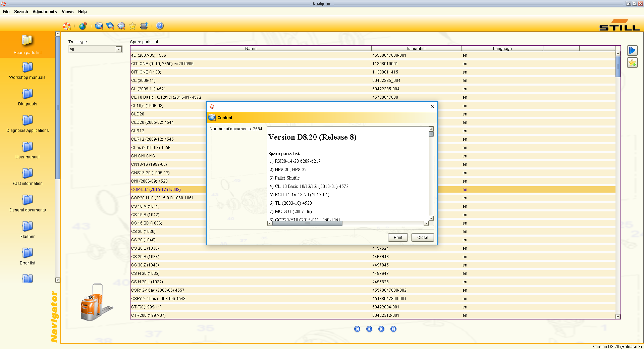Select row CTR200 (1997-07)
The image size is (644, 349).
click(373, 315)
